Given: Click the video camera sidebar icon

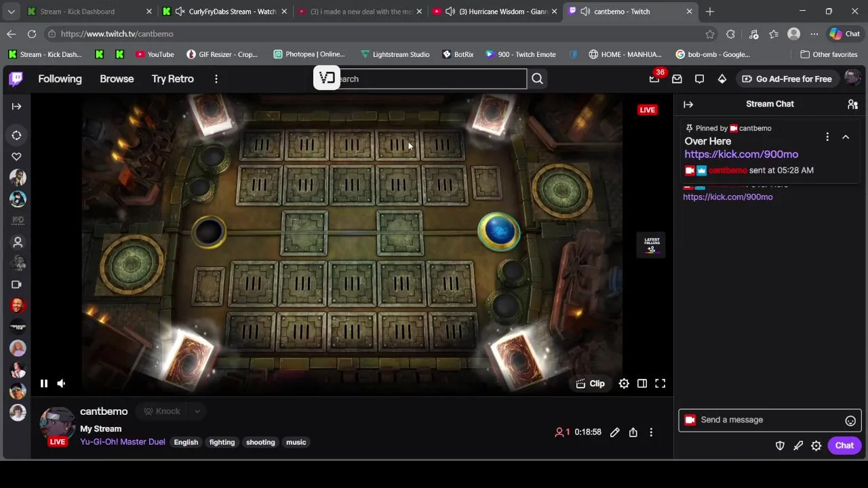Looking at the screenshot, I should pos(16,285).
